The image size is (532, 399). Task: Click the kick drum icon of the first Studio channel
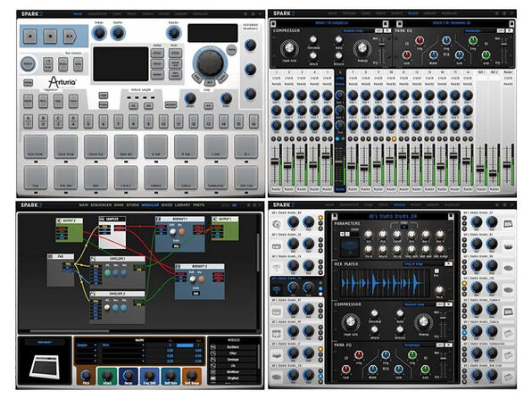coord(277,223)
